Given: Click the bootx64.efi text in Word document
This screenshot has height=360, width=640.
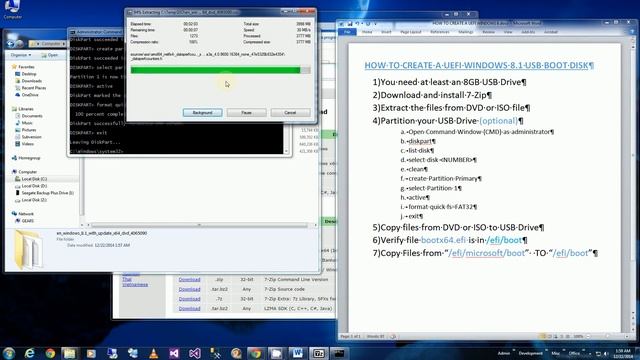Looking at the screenshot, I should [x=443, y=240].
